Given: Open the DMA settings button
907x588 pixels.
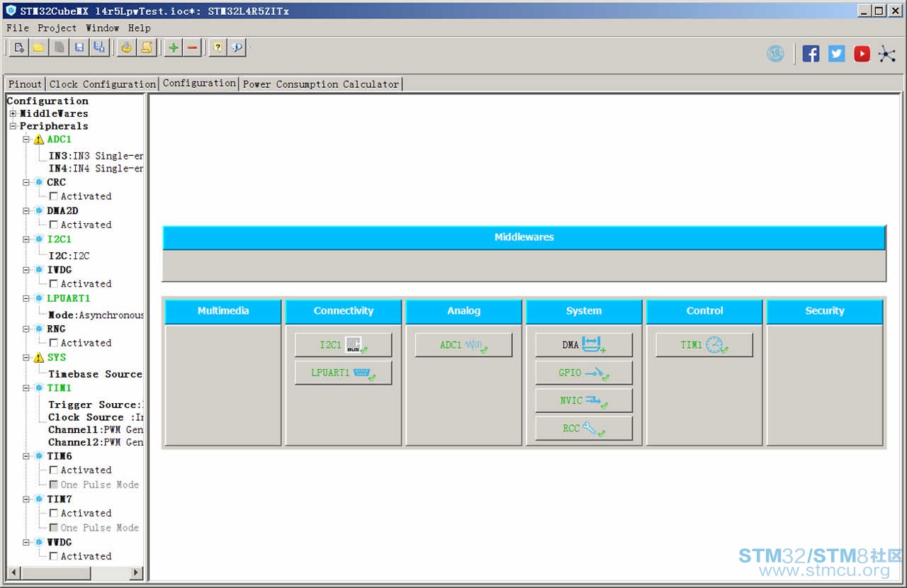Looking at the screenshot, I should [x=584, y=345].
